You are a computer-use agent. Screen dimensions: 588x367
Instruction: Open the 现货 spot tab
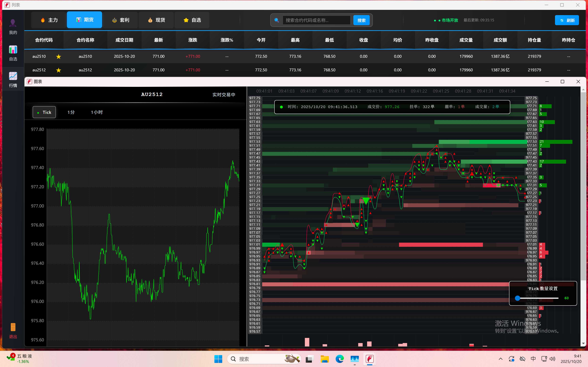pos(156,20)
